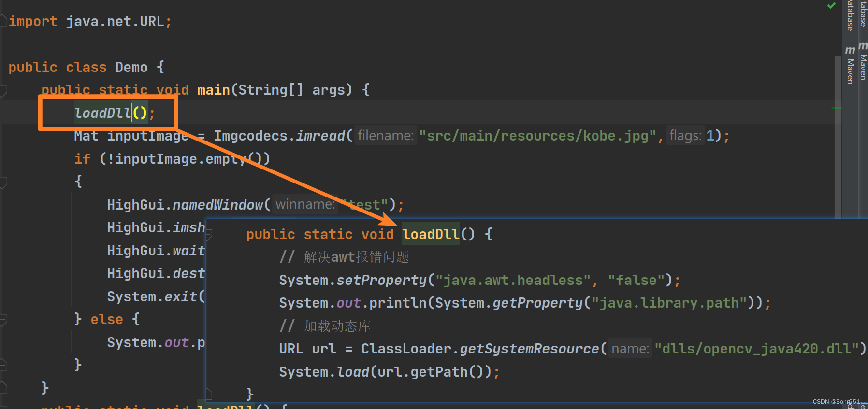Screen dimensions: 868x409
Task: Click the 'flags:' parameter hint
Action: pyautogui.click(x=685, y=136)
